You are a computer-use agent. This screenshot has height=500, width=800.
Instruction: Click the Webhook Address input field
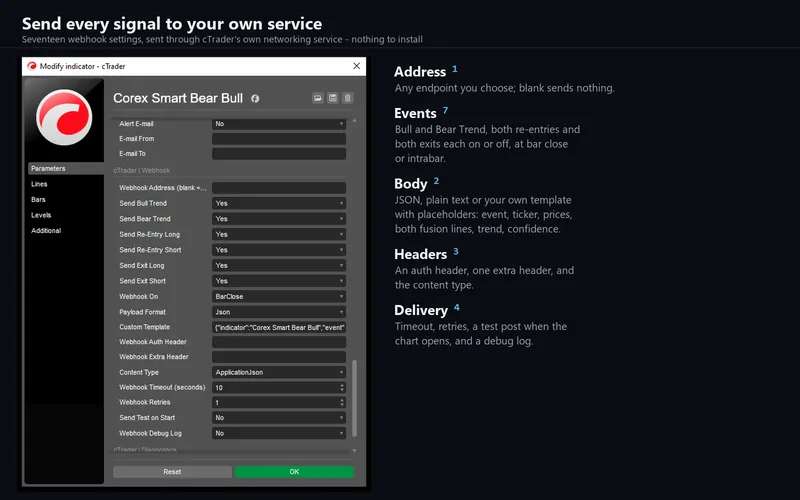click(x=279, y=188)
